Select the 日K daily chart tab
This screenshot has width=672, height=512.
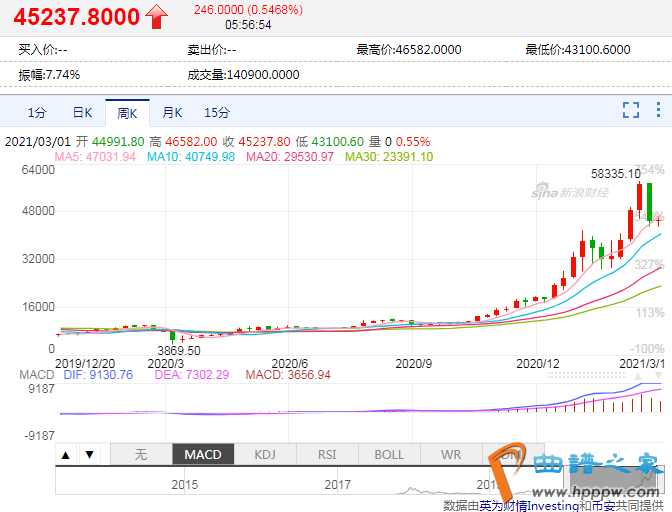(82, 113)
